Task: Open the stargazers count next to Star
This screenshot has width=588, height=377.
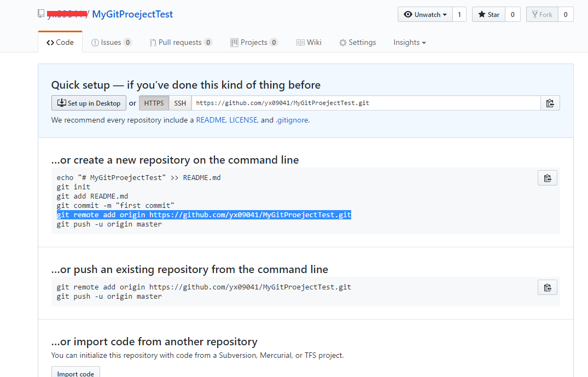Action: [513, 15]
